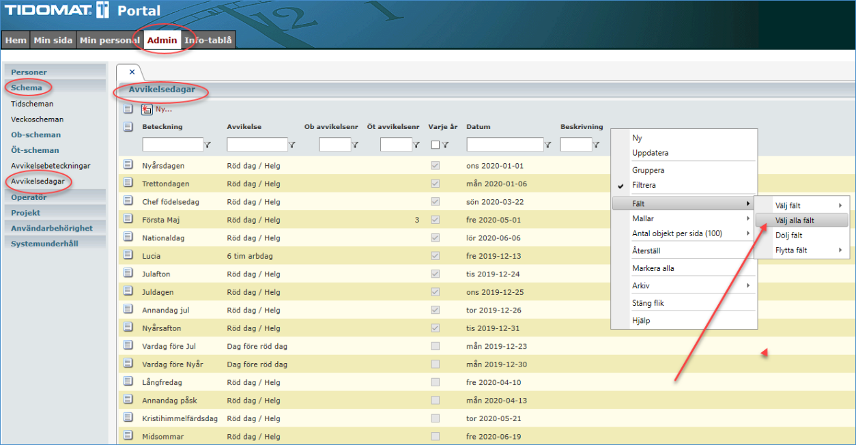Open the row icon for Nyårsdagen
Viewport: 856px width, 445px height.
tap(128, 164)
